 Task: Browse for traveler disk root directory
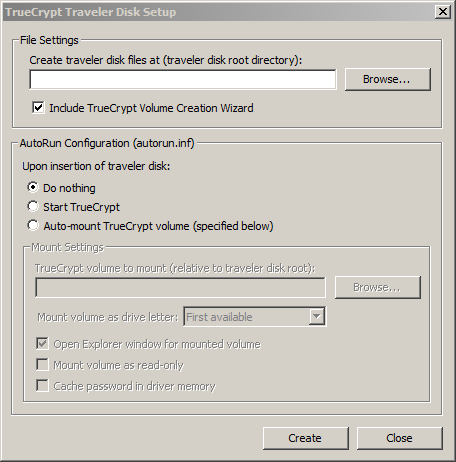coord(388,79)
